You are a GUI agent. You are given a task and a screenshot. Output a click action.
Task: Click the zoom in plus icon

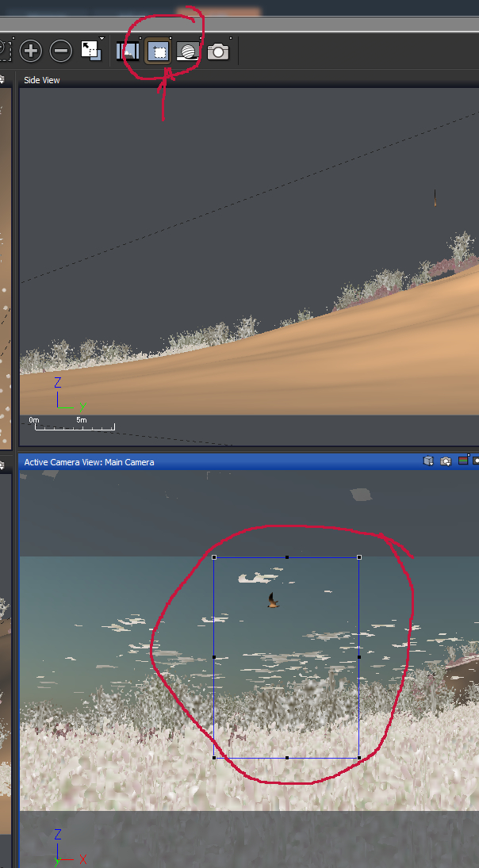coord(31,51)
